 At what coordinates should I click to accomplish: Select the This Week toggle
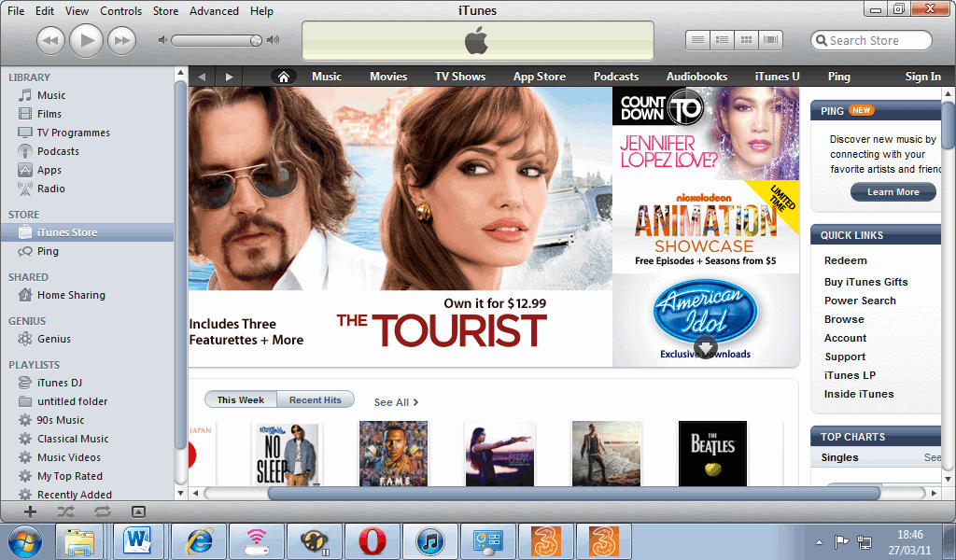(241, 400)
